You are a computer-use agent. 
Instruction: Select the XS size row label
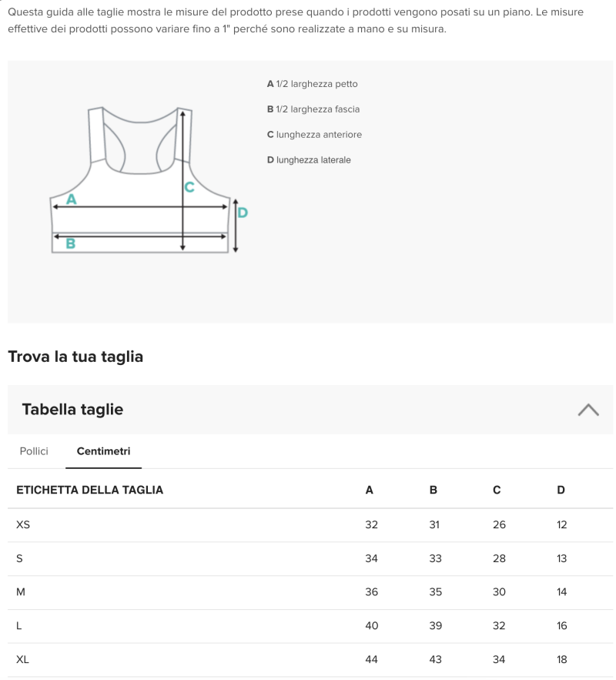click(x=23, y=525)
